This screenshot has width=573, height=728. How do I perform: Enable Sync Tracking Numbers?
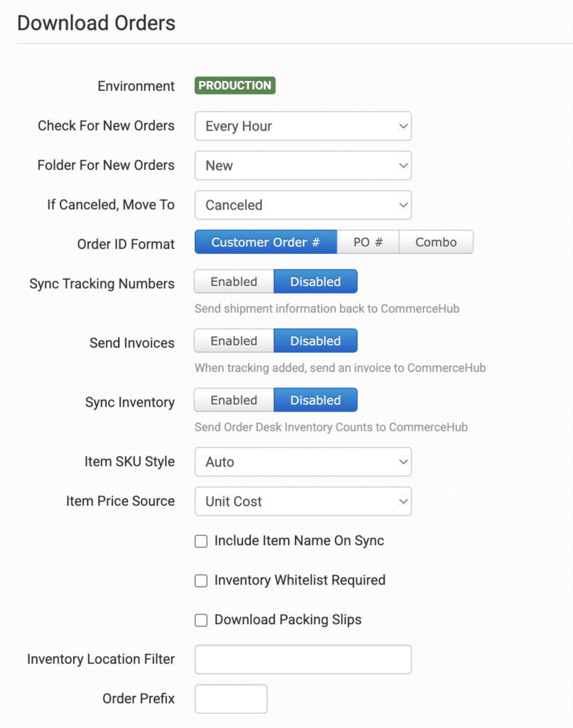(234, 282)
